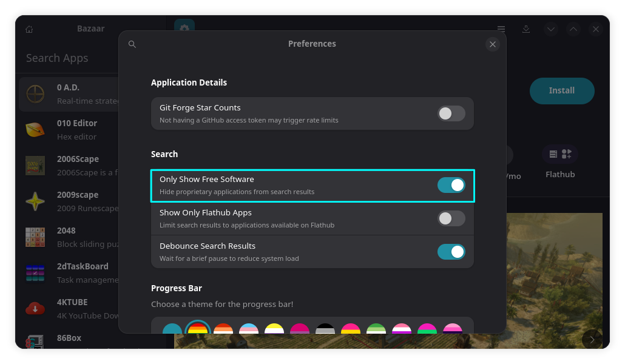Expand the window down-chevron control
625x364 pixels.
[x=550, y=29]
